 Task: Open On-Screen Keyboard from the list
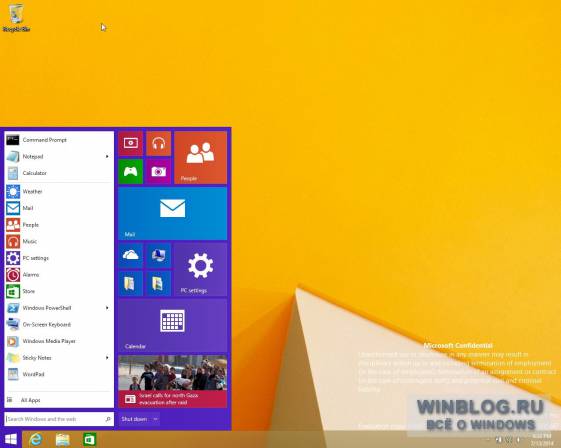(59, 325)
